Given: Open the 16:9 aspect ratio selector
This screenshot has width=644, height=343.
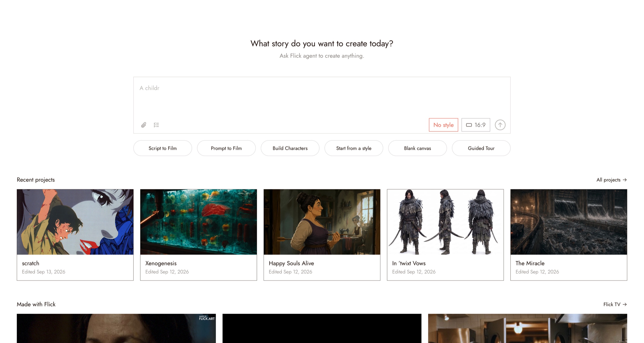Looking at the screenshot, I should (x=476, y=125).
